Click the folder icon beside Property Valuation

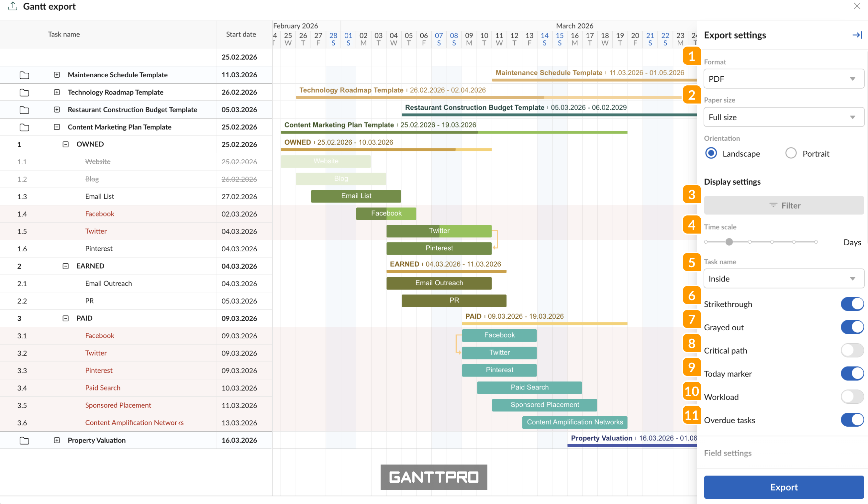tap(24, 440)
